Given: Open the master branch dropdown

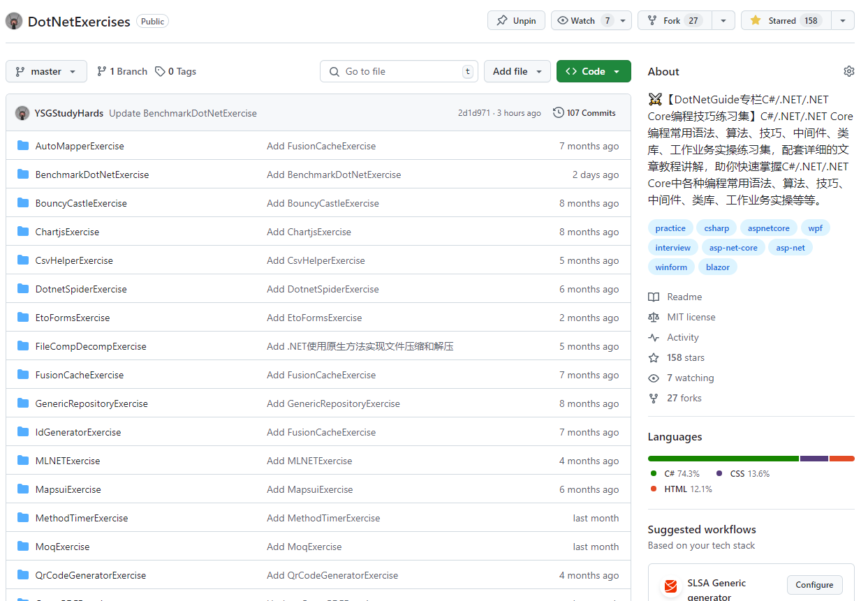Looking at the screenshot, I should (46, 71).
